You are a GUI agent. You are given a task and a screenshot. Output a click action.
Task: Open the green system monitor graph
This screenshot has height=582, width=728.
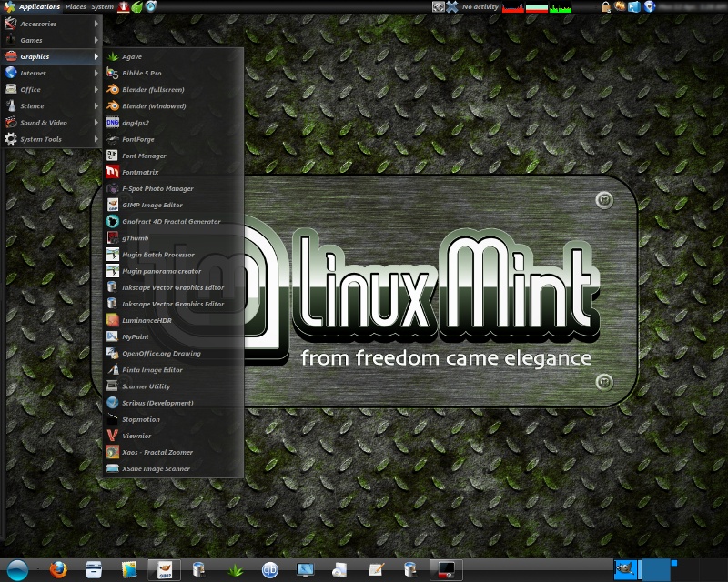[561, 7]
